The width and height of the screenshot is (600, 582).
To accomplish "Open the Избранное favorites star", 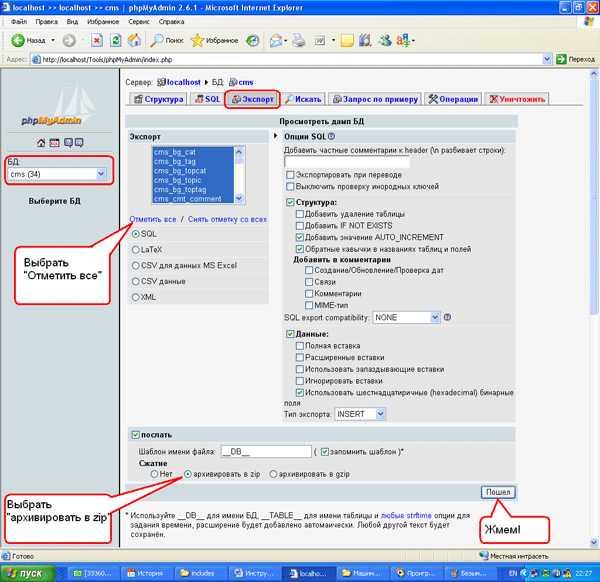I will 214,40.
